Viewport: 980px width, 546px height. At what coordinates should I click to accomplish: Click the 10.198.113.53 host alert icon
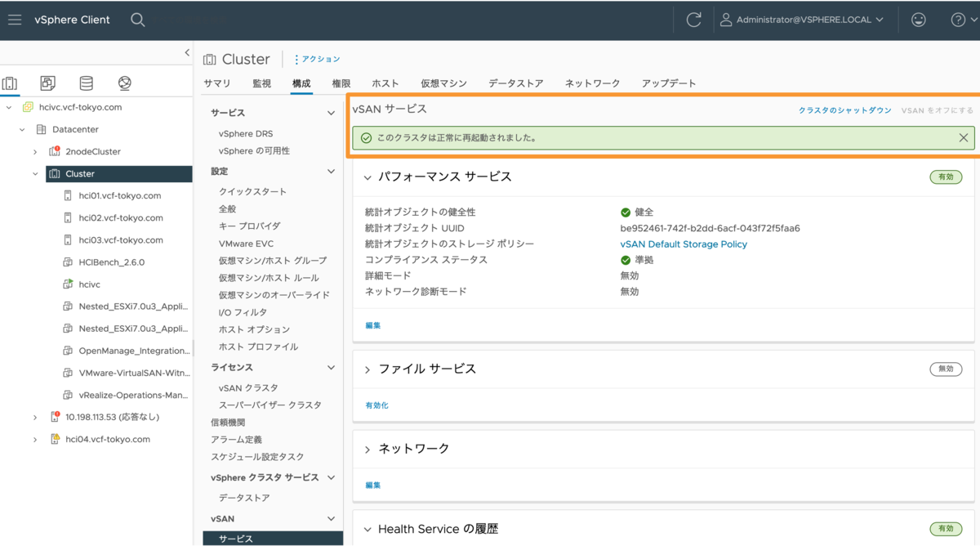click(55, 417)
